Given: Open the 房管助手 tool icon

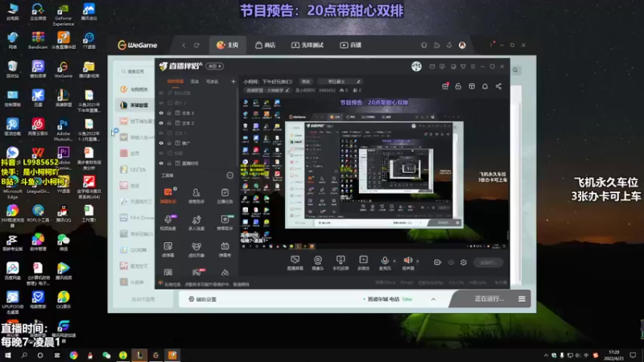Looking at the screenshot, I should tap(196, 195).
